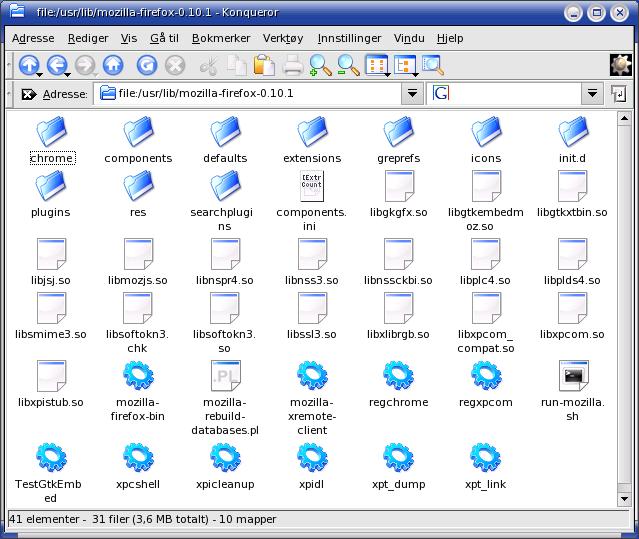Print the current view
Screen dimensions: 639x539
[293, 65]
